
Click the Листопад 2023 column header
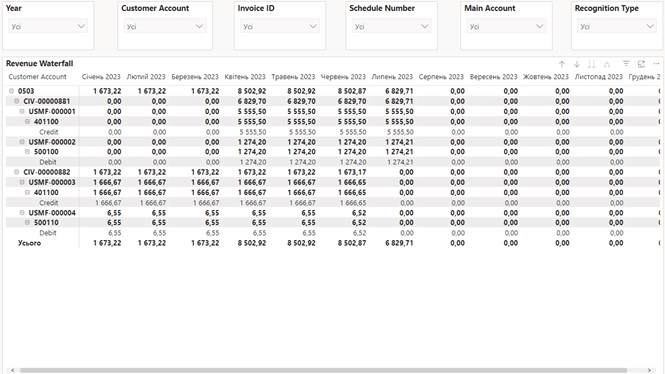pyautogui.click(x=598, y=77)
